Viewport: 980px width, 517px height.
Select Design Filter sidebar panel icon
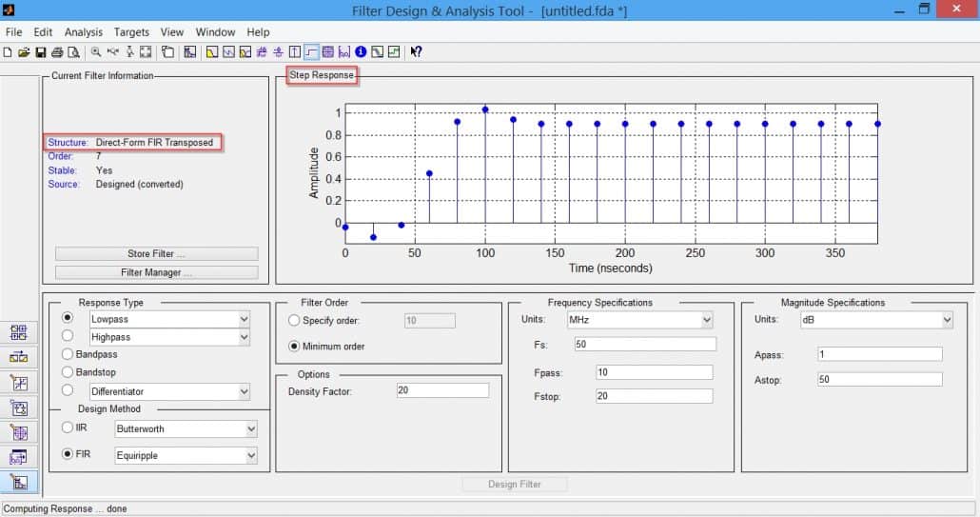point(19,482)
